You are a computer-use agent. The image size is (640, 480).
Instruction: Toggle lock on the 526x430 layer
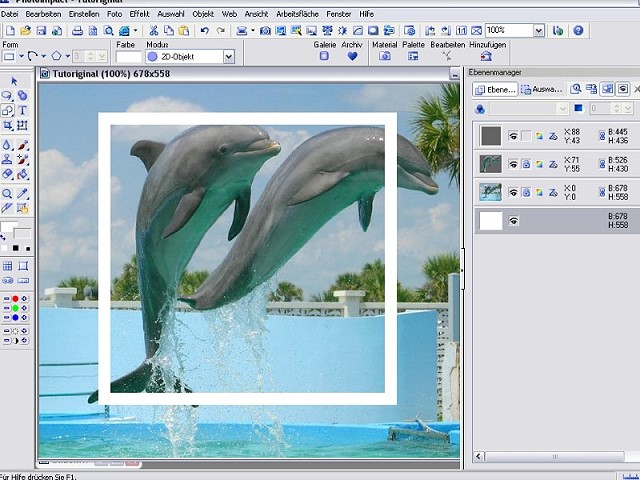pos(526,164)
